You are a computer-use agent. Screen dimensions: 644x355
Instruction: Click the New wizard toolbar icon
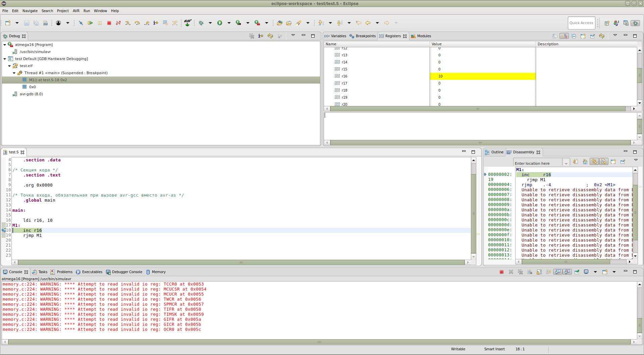8,23
